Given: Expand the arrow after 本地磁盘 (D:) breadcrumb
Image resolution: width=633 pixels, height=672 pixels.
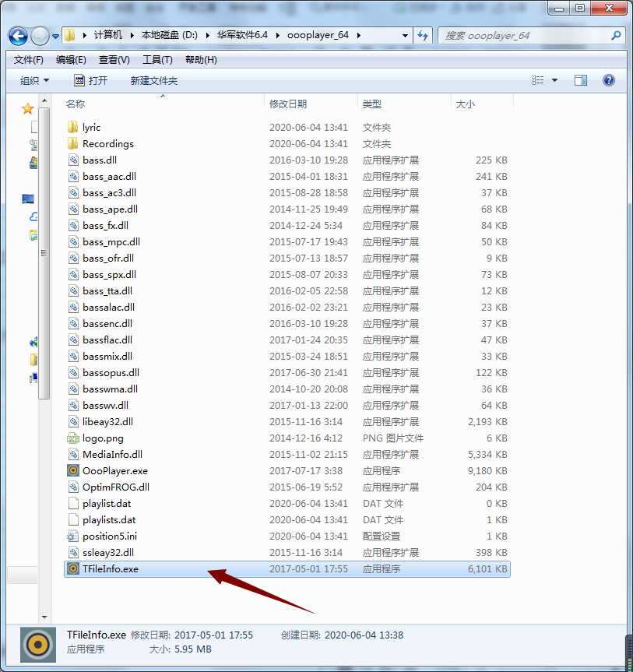Looking at the screenshot, I should (207, 35).
